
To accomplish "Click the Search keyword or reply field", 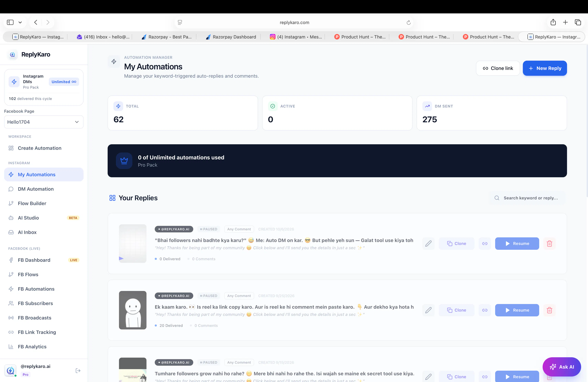I will coord(527,198).
